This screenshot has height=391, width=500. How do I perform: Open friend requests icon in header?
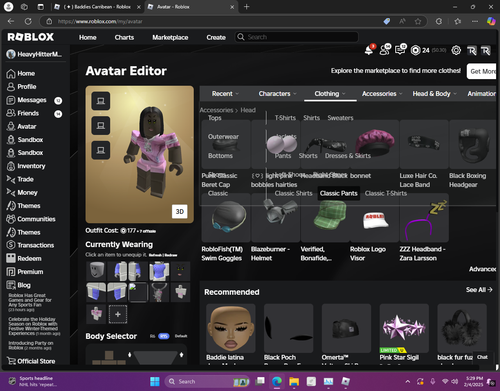[385, 50]
